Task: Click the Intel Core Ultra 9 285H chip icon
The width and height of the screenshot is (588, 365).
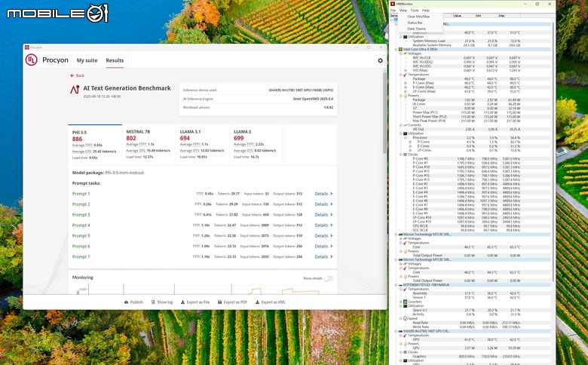Action: (400, 49)
